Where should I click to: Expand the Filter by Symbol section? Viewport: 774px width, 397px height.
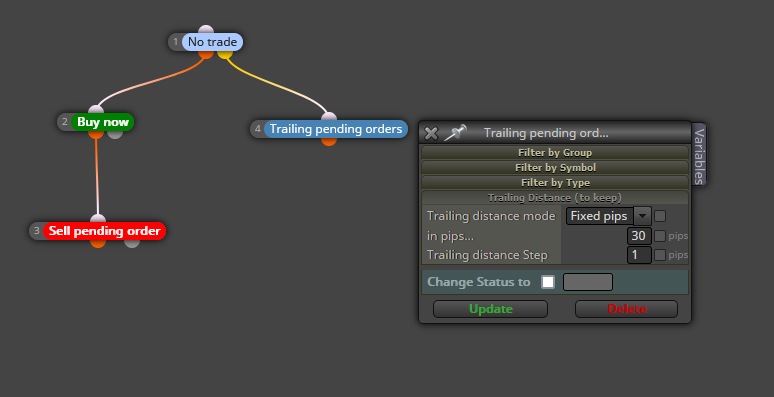point(555,167)
